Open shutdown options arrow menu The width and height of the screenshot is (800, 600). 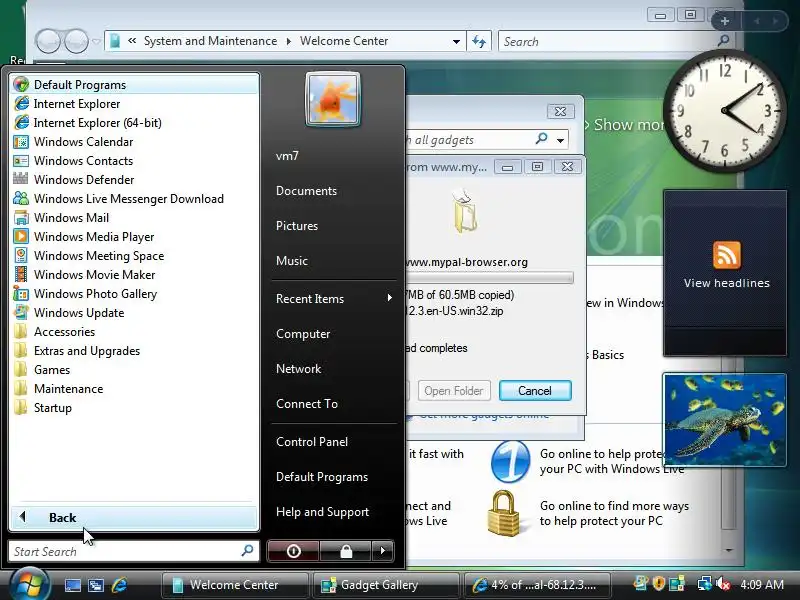pyautogui.click(x=383, y=551)
